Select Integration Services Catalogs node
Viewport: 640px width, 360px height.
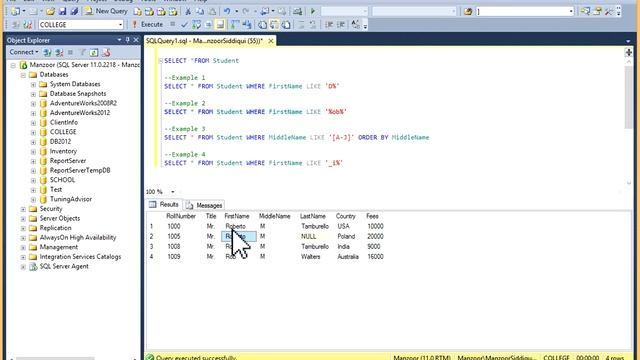[80, 257]
